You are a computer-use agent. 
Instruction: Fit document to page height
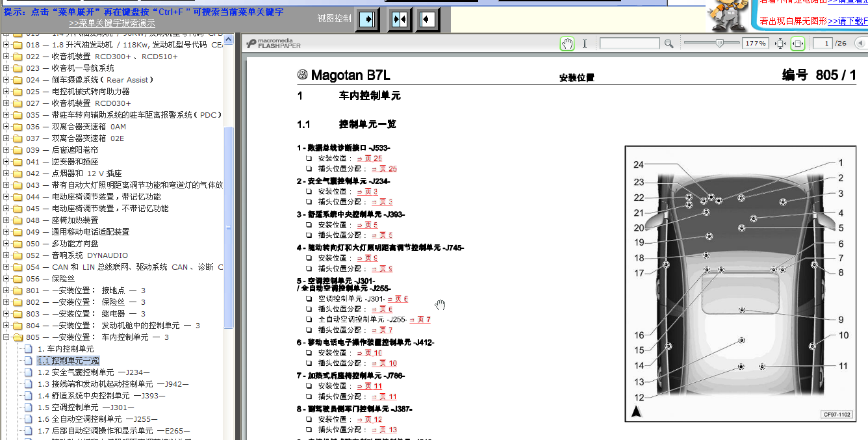point(781,44)
